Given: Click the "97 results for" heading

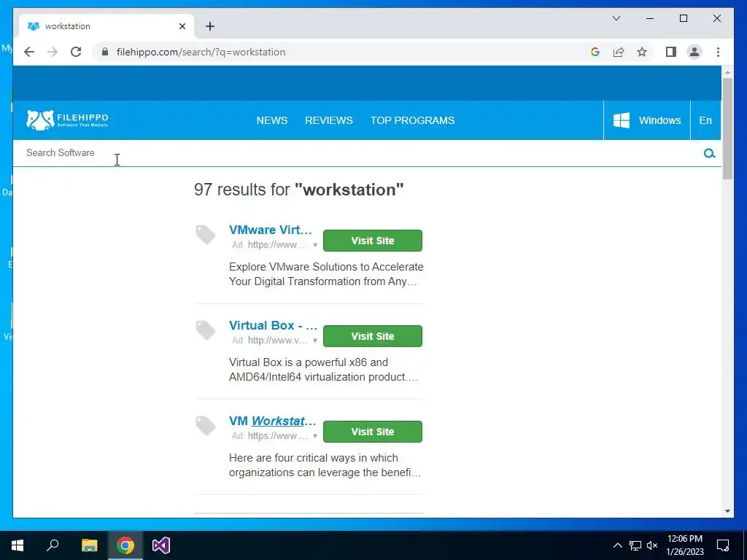Looking at the screenshot, I should coord(298,190).
